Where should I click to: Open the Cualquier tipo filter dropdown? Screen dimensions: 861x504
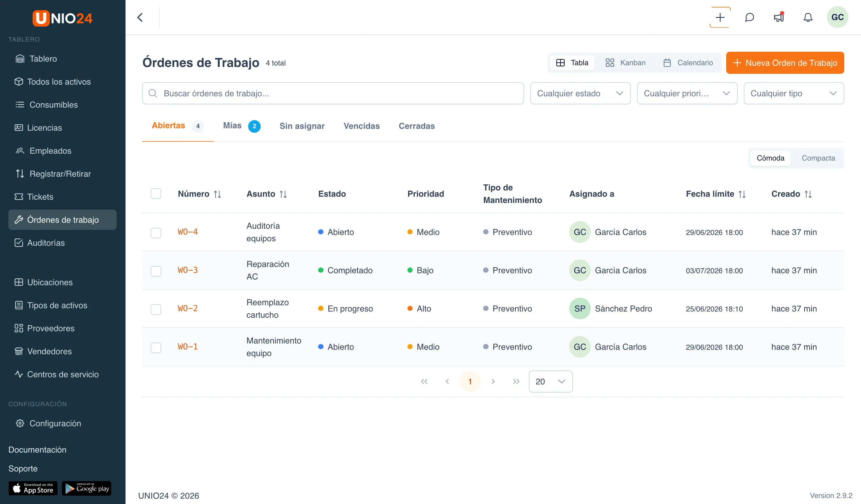coord(794,93)
